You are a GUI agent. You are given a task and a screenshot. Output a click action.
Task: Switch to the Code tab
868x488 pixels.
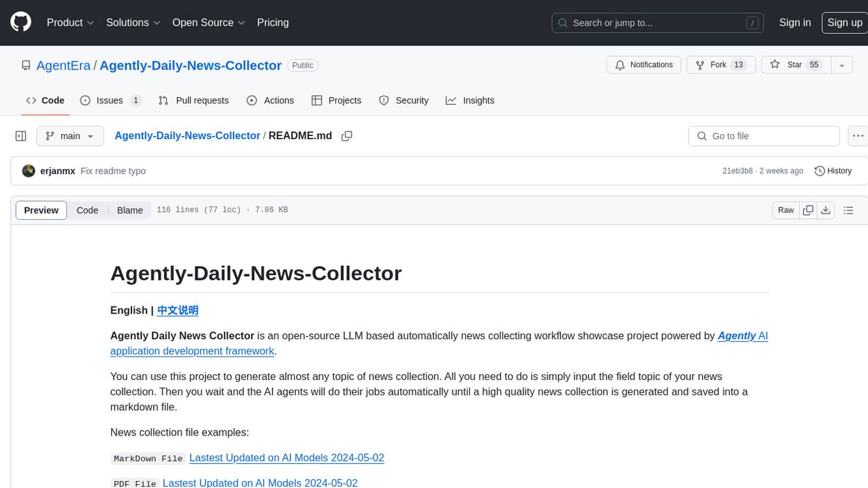pos(45,100)
